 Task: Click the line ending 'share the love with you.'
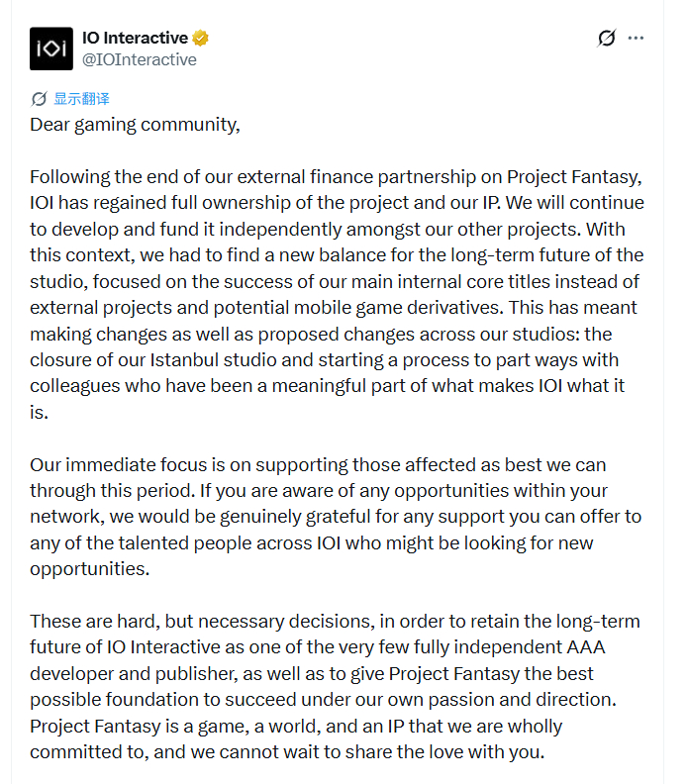(x=287, y=752)
